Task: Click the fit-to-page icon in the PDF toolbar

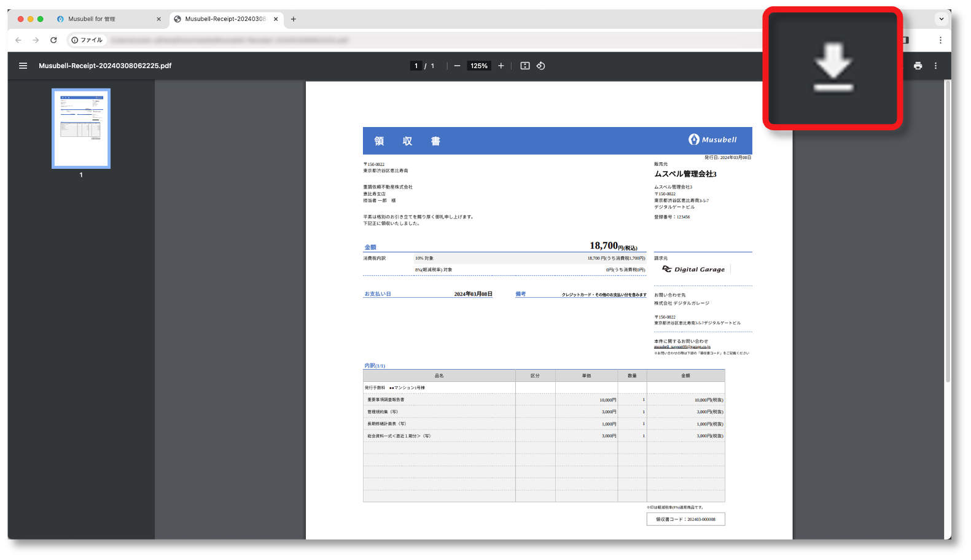Action: (524, 66)
